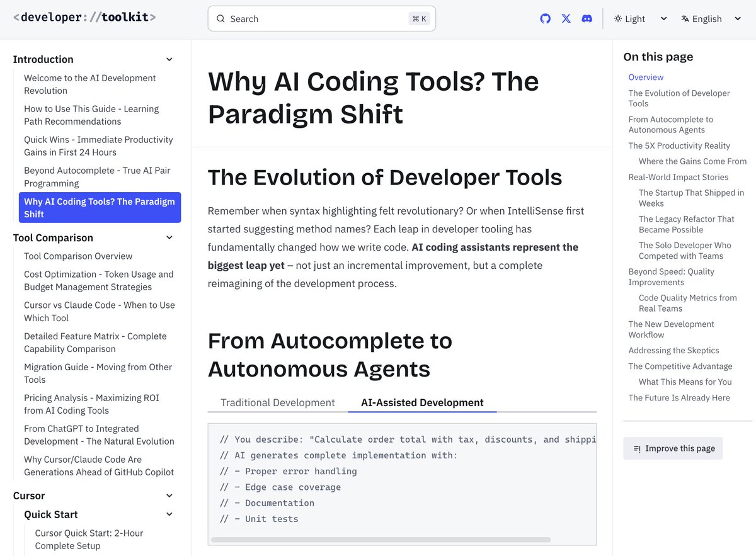
Task: Click the code block horizontal scrollbar
Action: click(381, 540)
